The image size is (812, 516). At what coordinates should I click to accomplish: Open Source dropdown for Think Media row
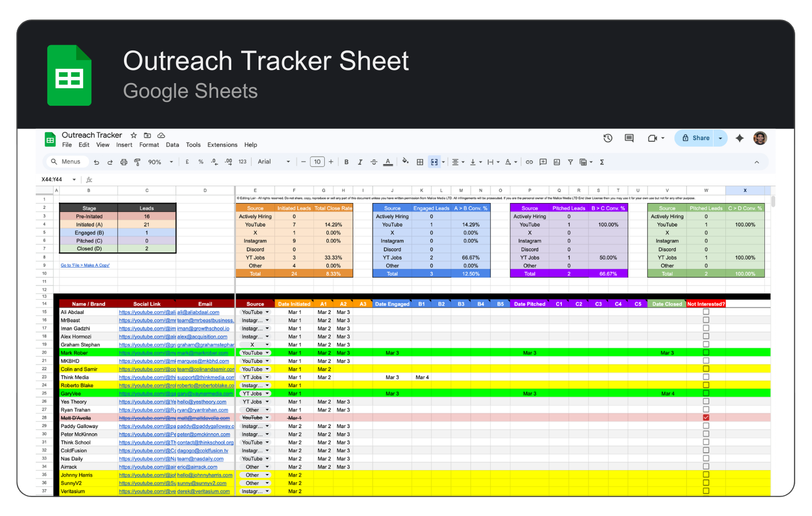click(x=255, y=377)
